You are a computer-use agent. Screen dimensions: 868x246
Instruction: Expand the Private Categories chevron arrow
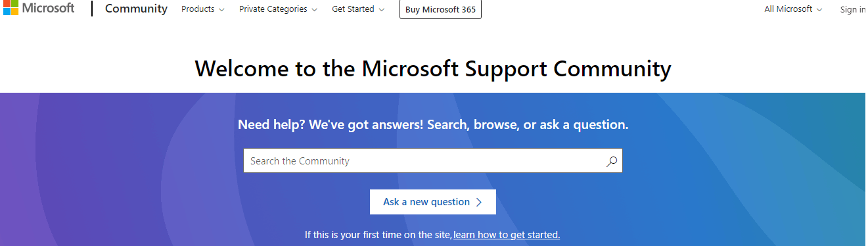[314, 10]
